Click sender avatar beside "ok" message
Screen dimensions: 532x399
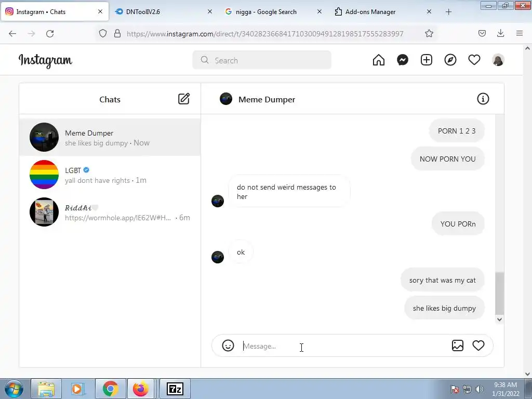(x=218, y=257)
